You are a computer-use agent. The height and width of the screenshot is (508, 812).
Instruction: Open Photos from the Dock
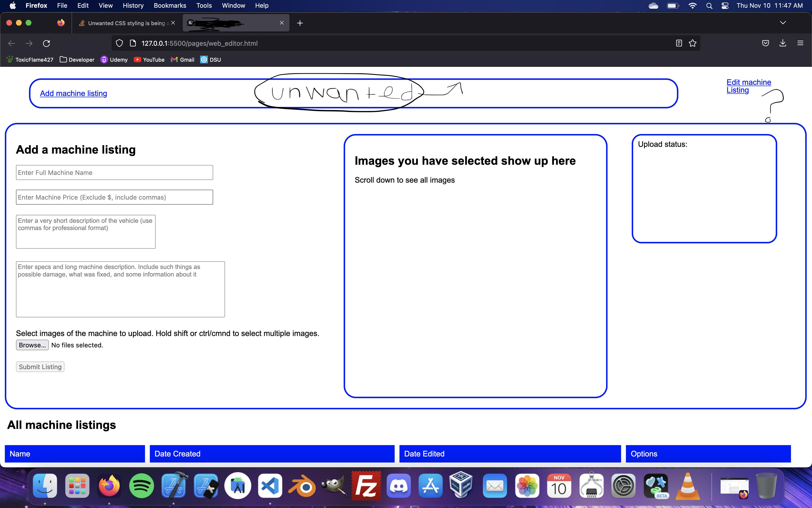point(527,486)
